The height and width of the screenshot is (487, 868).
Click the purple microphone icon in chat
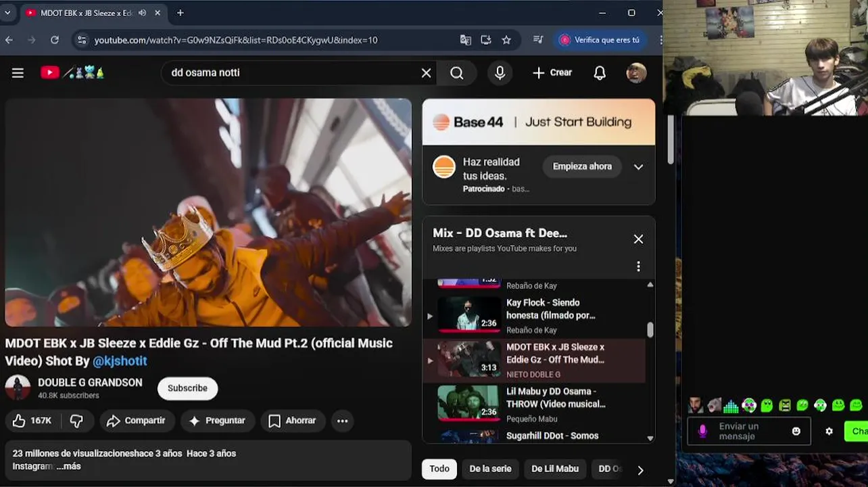702,431
